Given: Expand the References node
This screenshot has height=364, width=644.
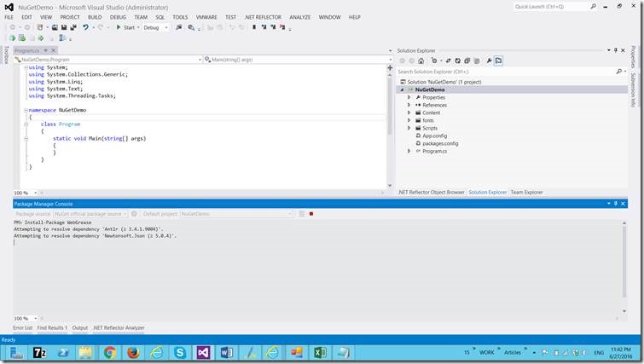Looking at the screenshot, I should [409, 105].
